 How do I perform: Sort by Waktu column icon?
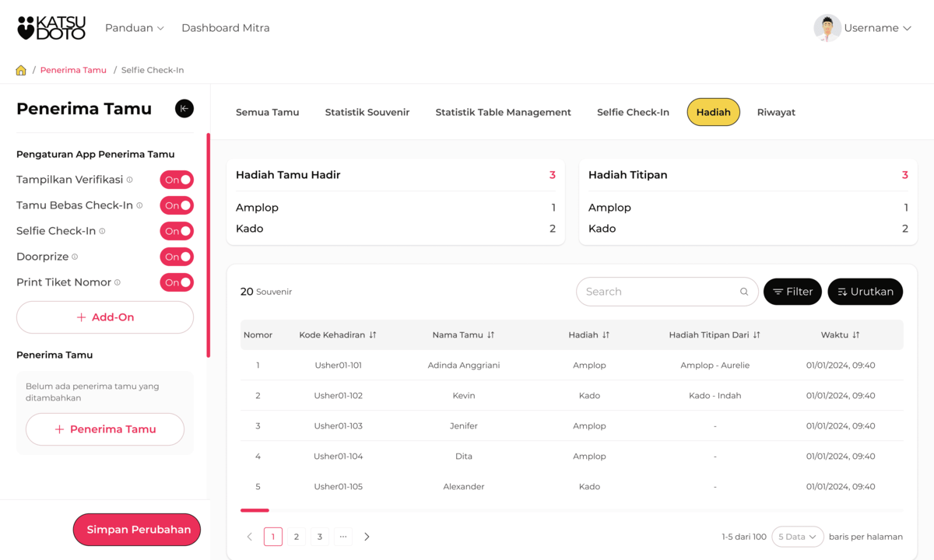click(x=856, y=335)
